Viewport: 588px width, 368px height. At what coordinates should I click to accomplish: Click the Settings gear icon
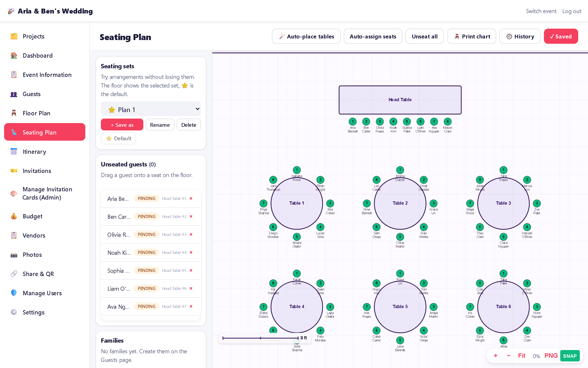[14, 312]
